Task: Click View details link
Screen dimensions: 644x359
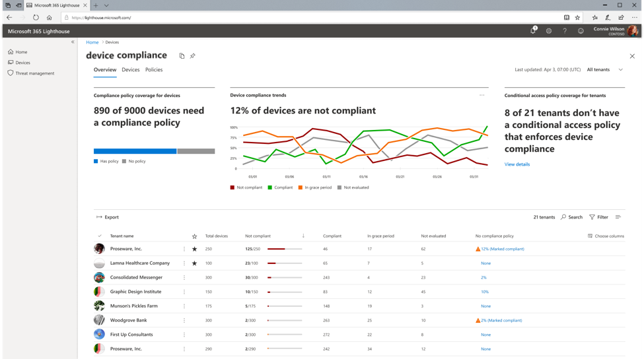Action: (517, 164)
